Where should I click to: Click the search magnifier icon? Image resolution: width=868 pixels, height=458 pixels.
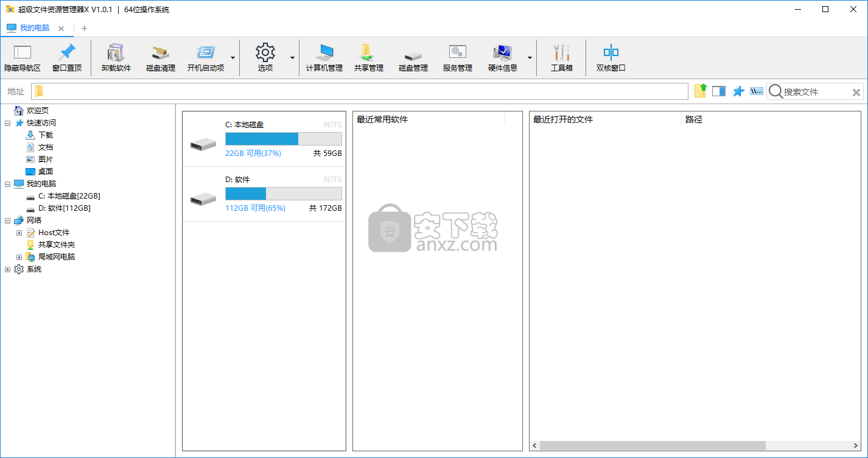(x=775, y=91)
